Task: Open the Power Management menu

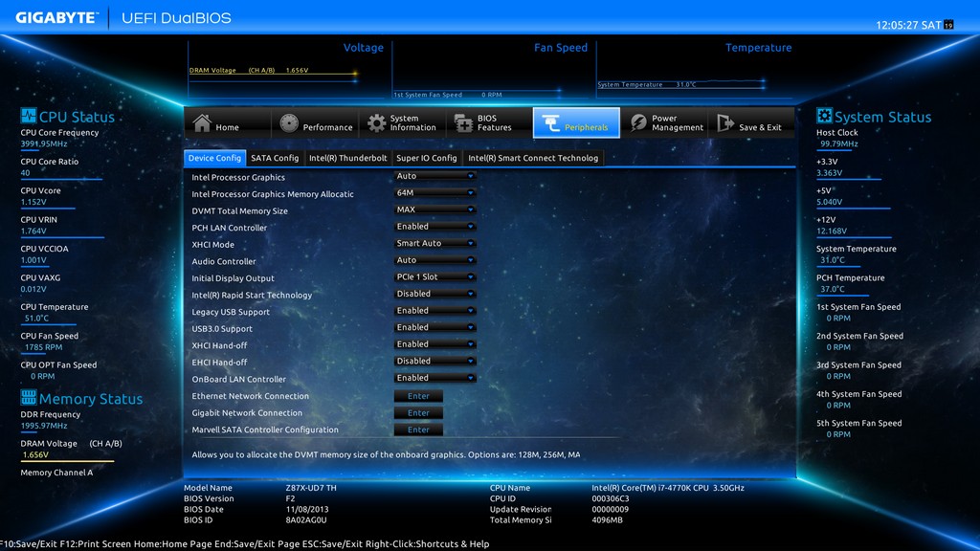Action: (x=664, y=123)
